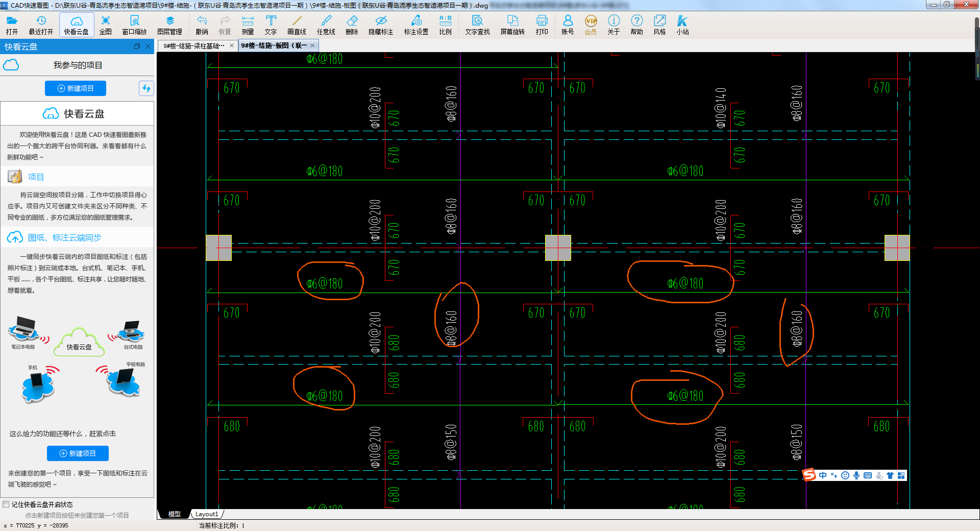
Task: Open 图层管理 layer manager
Action: [170, 25]
